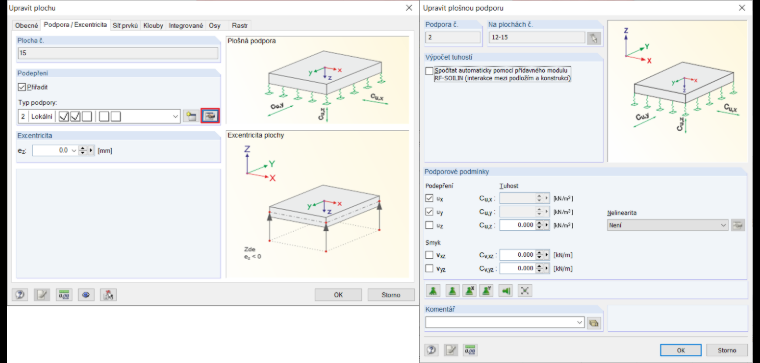Open the ez excentricita value dropdown arrow
Viewport: 760px width, 363px height.
point(74,151)
